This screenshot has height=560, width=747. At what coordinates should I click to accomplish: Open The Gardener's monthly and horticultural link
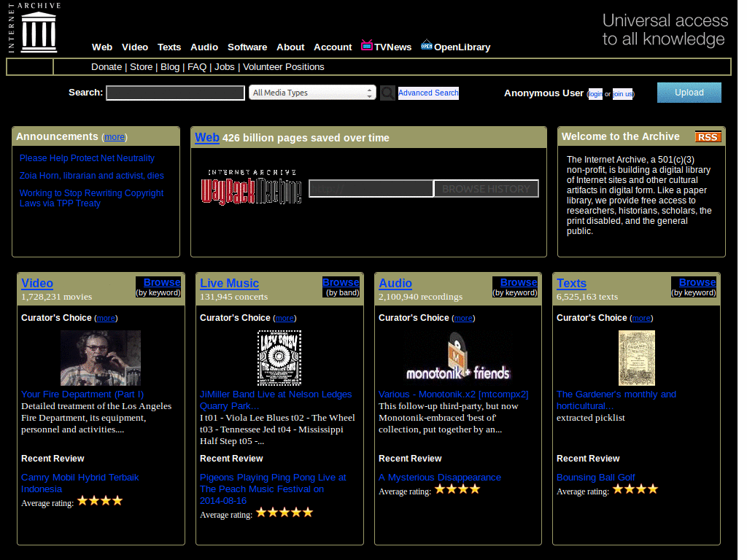point(616,400)
